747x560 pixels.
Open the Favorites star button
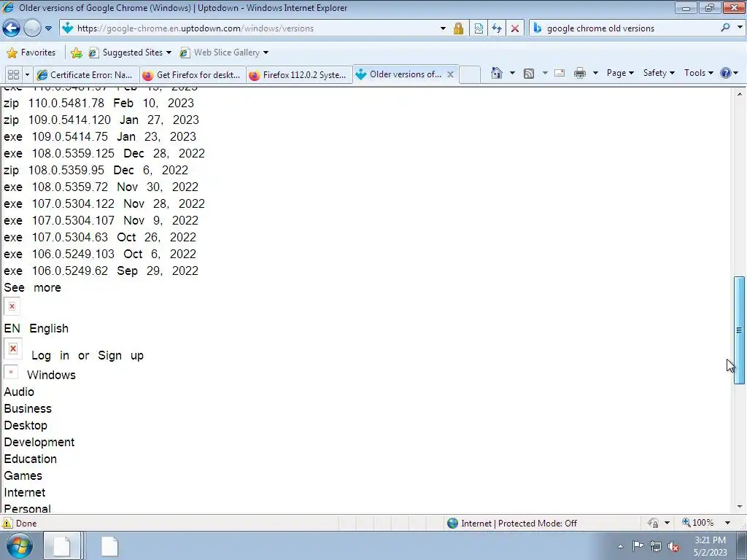(x=31, y=52)
